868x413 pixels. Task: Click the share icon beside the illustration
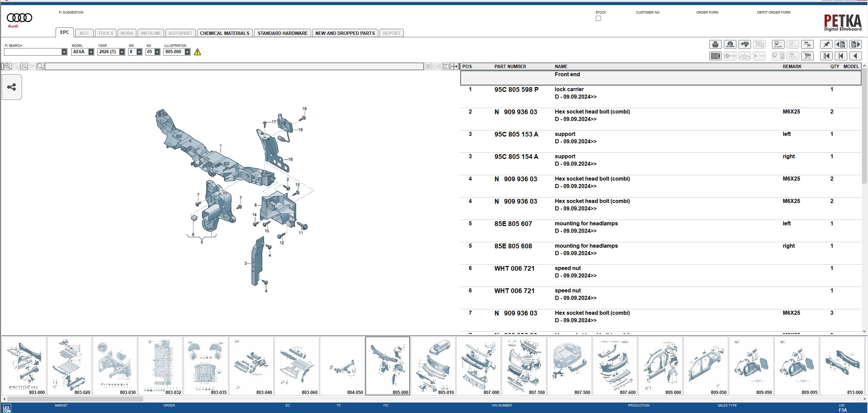click(x=12, y=87)
